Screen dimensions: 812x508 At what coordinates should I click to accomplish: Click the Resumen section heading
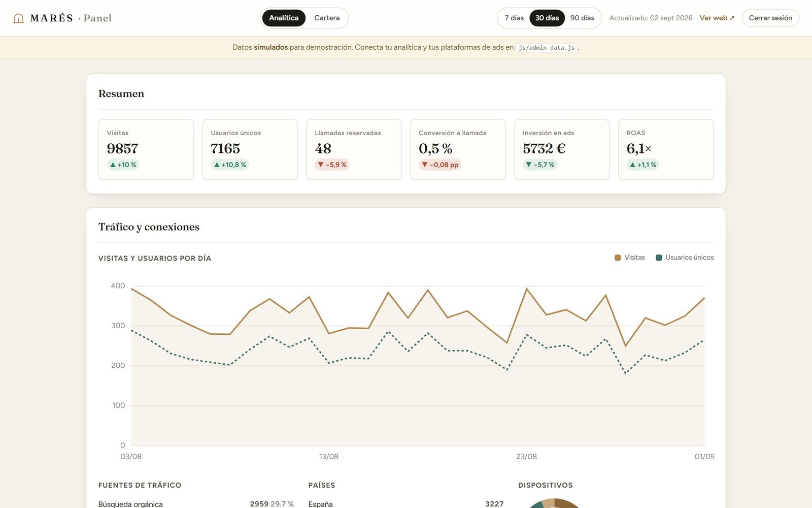click(x=121, y=93)
